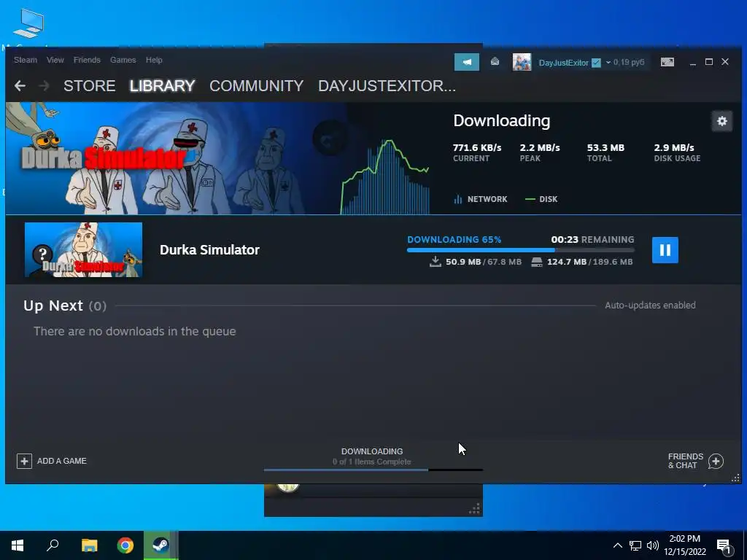Click the Steam taskbar icon
Screen dimensions: 747x560
pos(160,545)
